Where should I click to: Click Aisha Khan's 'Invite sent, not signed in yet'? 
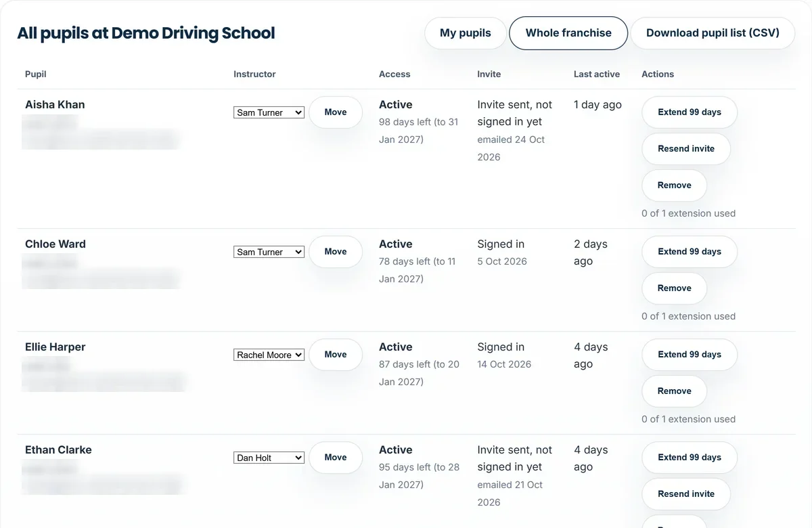point(514,113)
